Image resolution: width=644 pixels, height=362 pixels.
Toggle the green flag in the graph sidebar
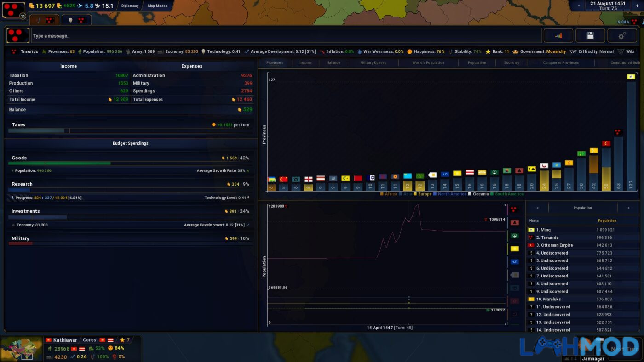(x=514, y=235)
